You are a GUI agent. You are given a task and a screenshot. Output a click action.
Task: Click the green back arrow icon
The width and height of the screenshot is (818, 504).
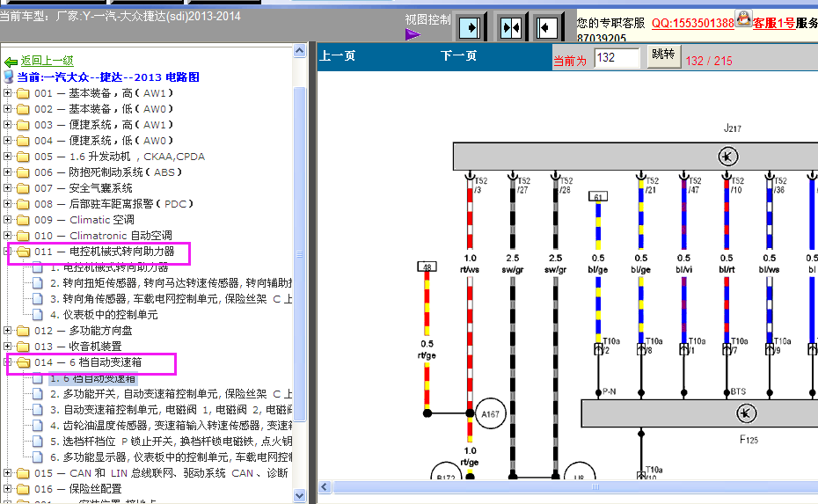11,62
